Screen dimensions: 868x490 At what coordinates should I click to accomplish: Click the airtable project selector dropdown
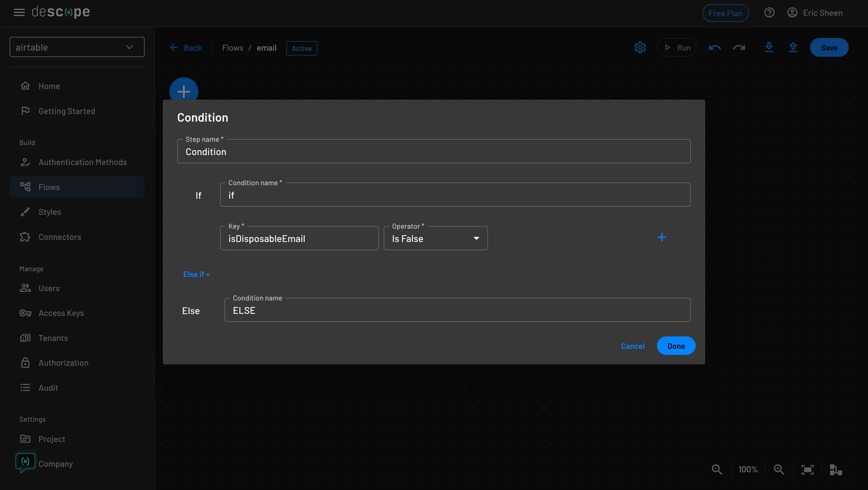76,47
